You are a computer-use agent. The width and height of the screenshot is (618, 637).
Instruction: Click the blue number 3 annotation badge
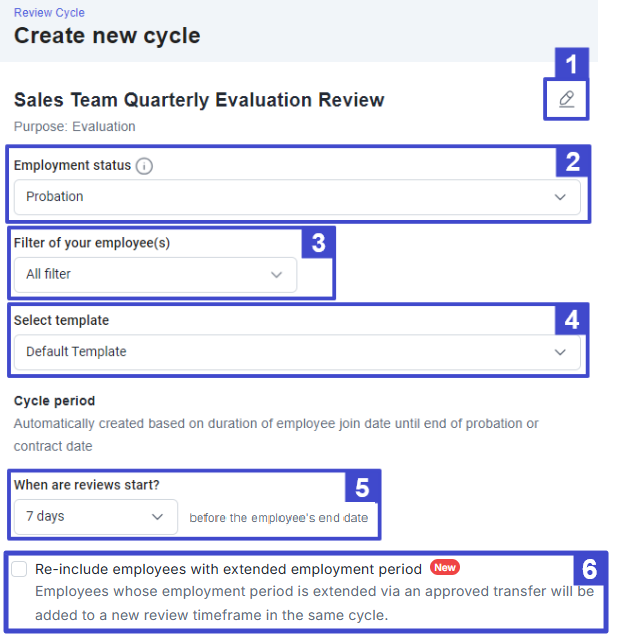click(x=318, y=243)
